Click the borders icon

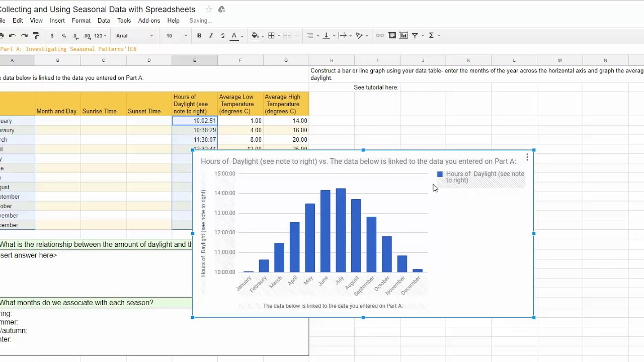[271, 36]
